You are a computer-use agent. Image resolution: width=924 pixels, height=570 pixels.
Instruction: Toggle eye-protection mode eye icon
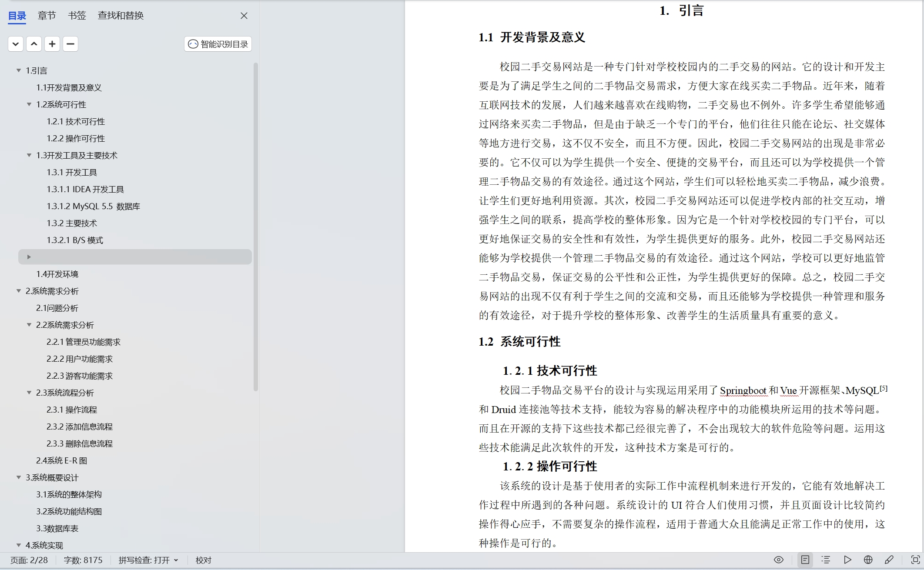(779, 560)
